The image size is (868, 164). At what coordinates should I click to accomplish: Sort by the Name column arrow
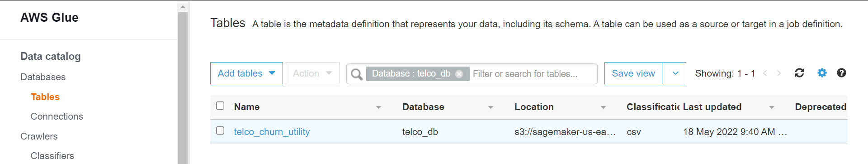point(378,107)
